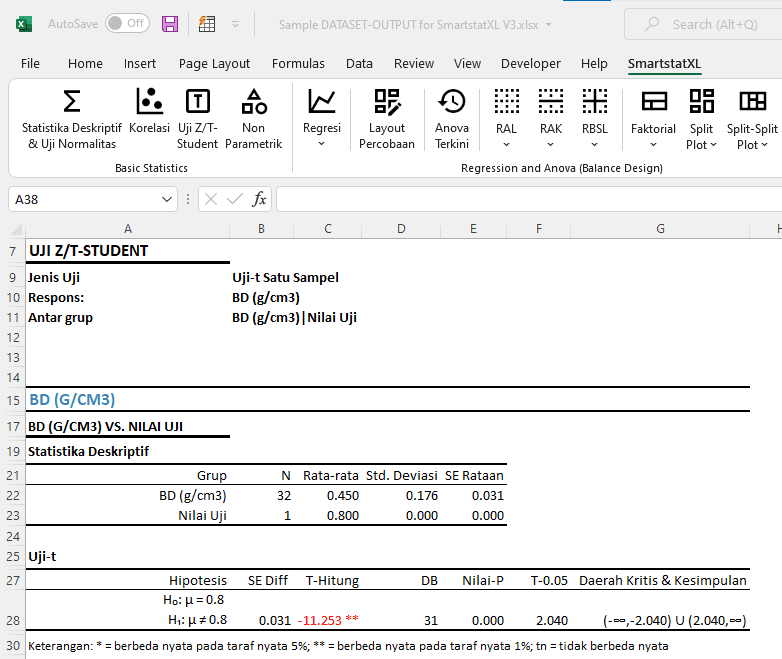
Task: Run the Uji Z/T-Student tool
Action: click(198, 118)
